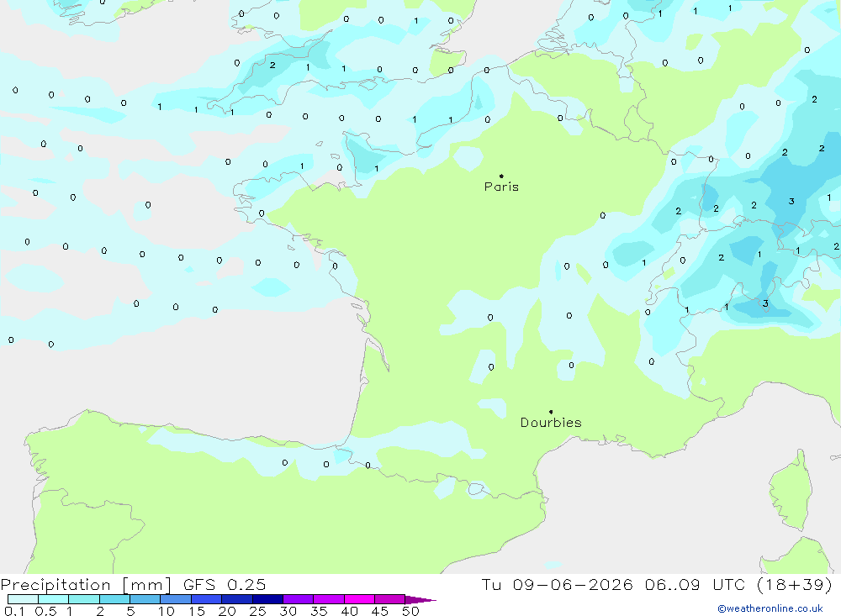Click the legend label '25'
The width and height of the screenshot is (841, 616).
point(258,611)
